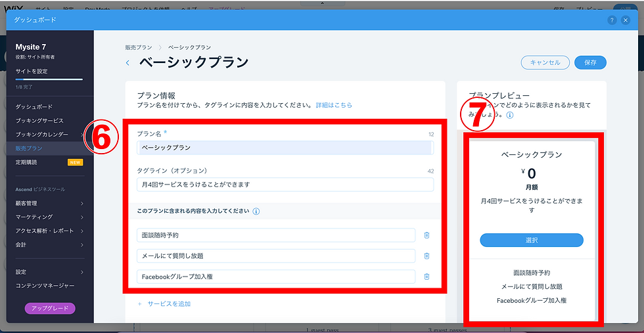Click the 保存 button
Screen dimensions: 644x333
[x=591, y=63]
